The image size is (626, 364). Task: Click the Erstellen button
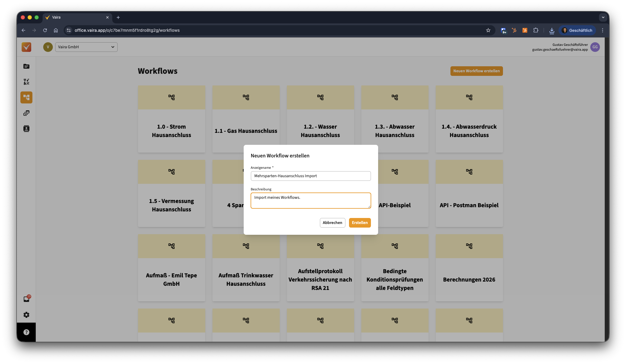(x=360, y=223)
